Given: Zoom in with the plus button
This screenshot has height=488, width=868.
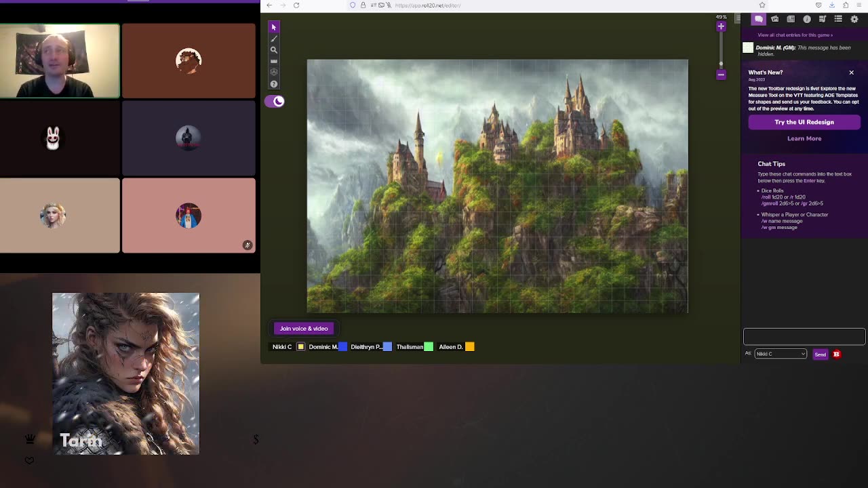Looking at the screenshot, I should (x=721, y=26).
